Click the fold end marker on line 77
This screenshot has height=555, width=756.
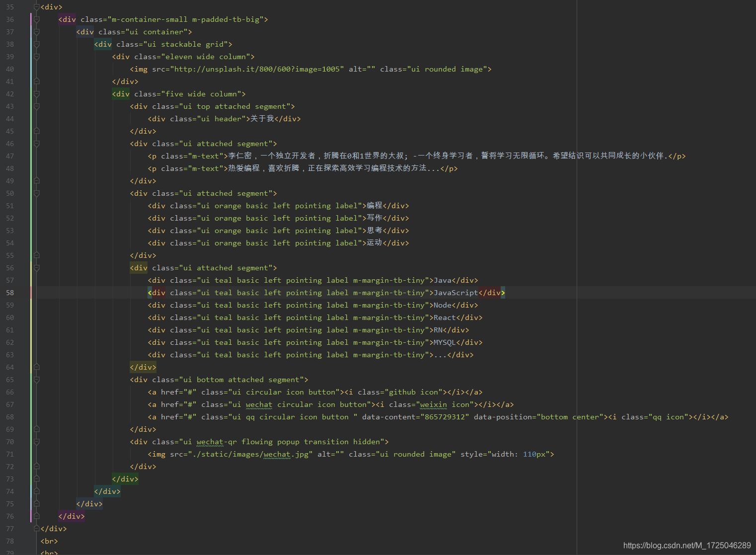pyautogui.click(x=36, y=529)
